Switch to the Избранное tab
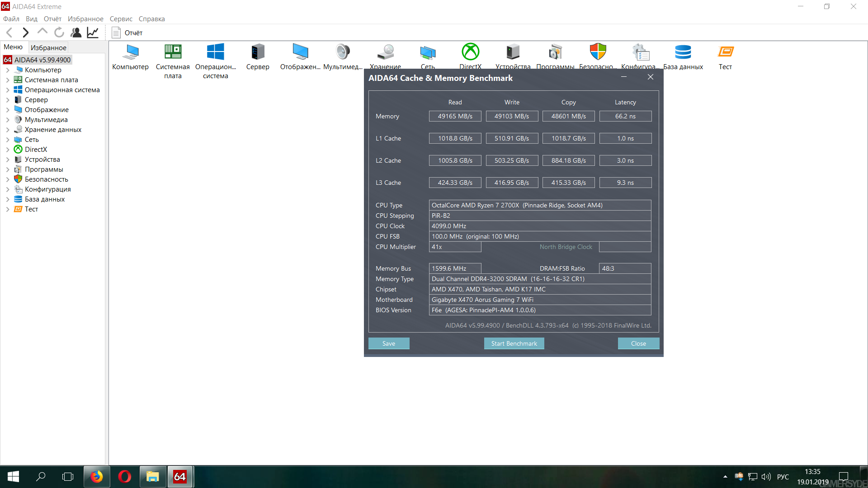This screenshot has width=868, height=488. [48, 47]
